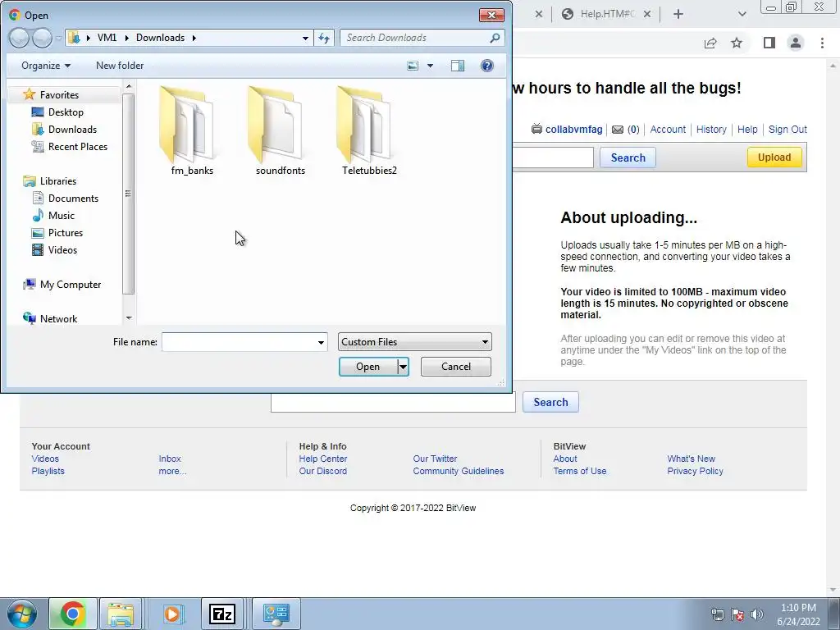840x630 pixels.
Task: Open Windows Explorer taskbar icon
Action: click(121, 614)
